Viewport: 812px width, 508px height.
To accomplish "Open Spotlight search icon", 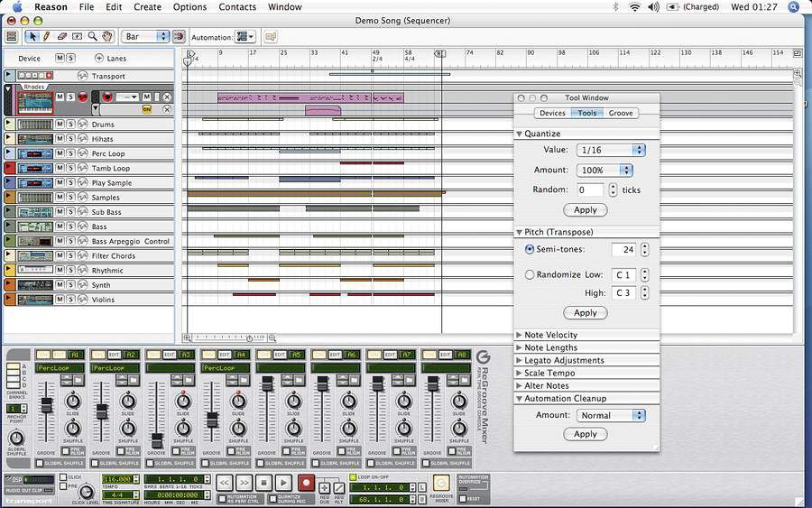I will point(793,6).
